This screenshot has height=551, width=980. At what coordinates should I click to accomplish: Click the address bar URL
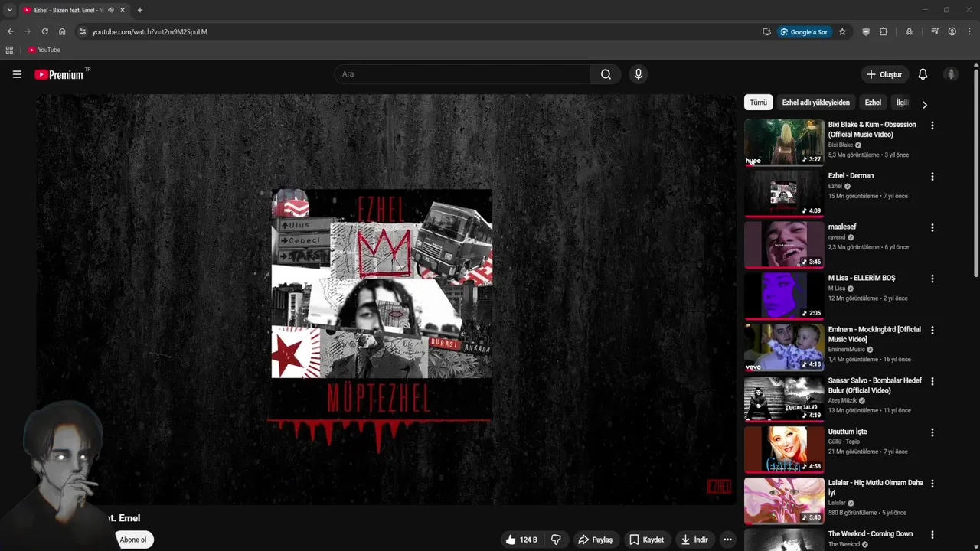click(x=149, y=31)
